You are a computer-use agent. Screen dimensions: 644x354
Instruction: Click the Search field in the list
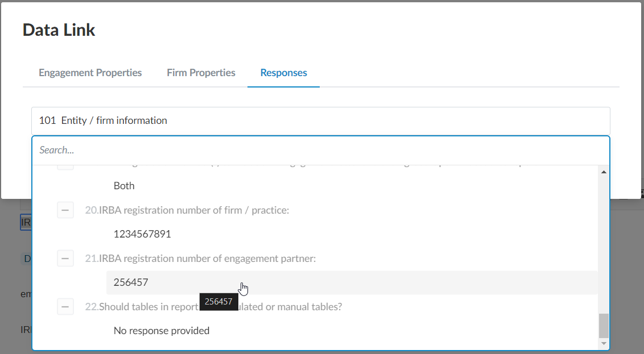pos(320,150)
